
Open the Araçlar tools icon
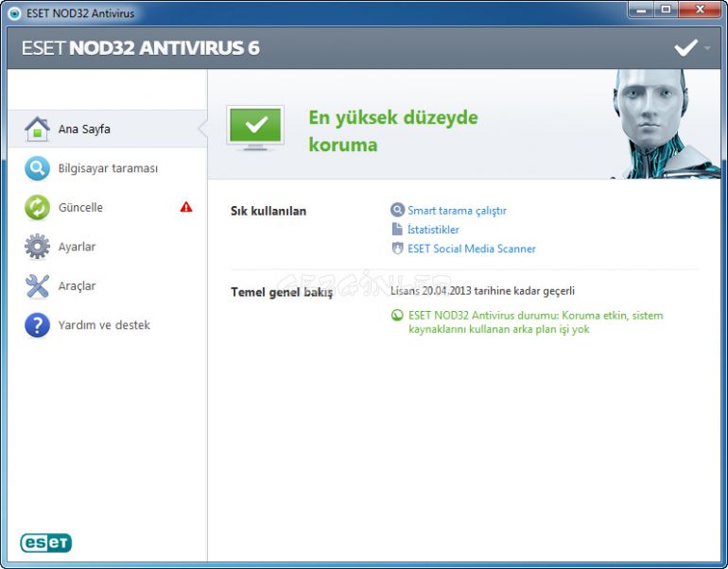(x=37, y=285)
